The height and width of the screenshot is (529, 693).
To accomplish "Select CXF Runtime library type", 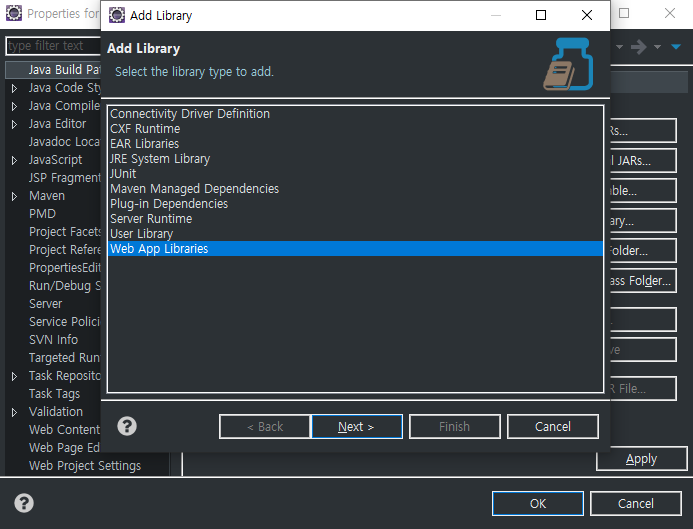I will click(355, 129).
